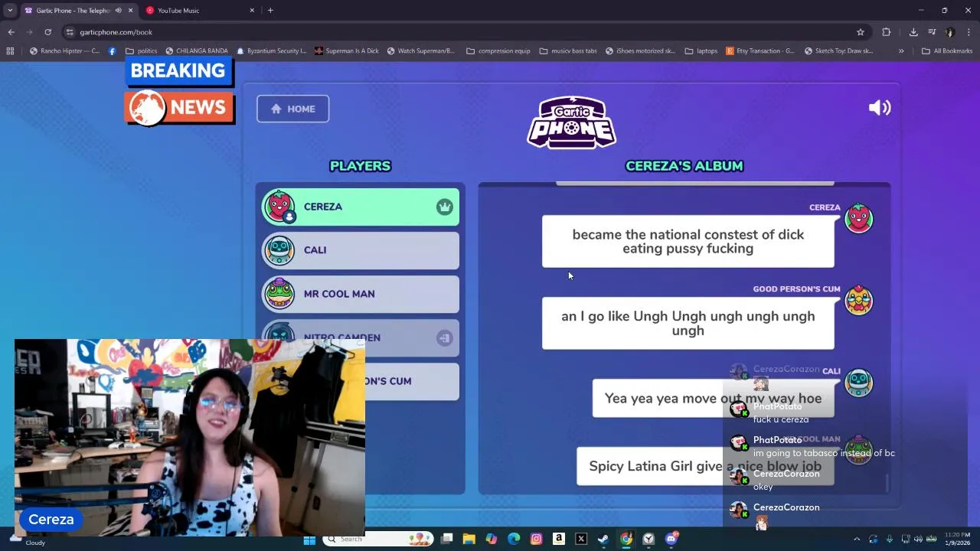Close the YouTube Music tab
Viewport: 980px width, 551px height.
252,11
